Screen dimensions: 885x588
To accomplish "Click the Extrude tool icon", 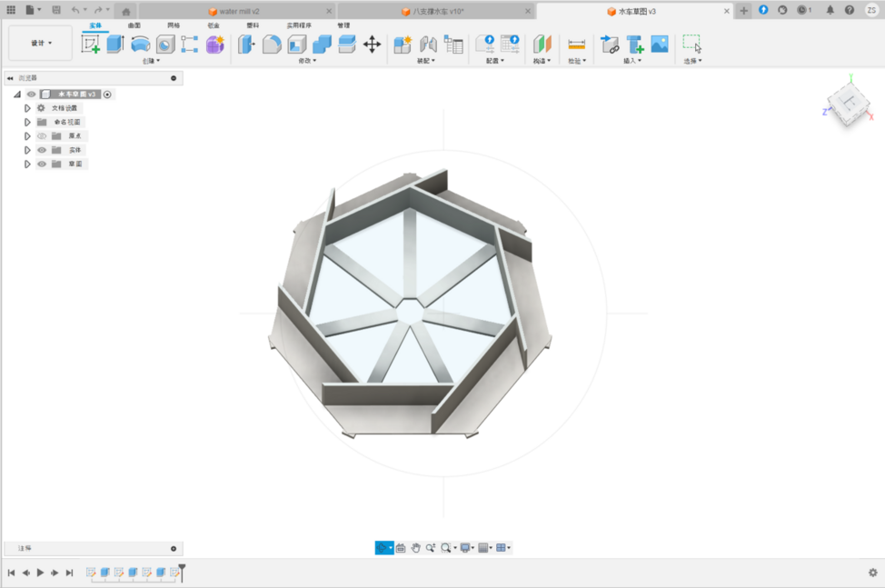I will coord(115,45).
